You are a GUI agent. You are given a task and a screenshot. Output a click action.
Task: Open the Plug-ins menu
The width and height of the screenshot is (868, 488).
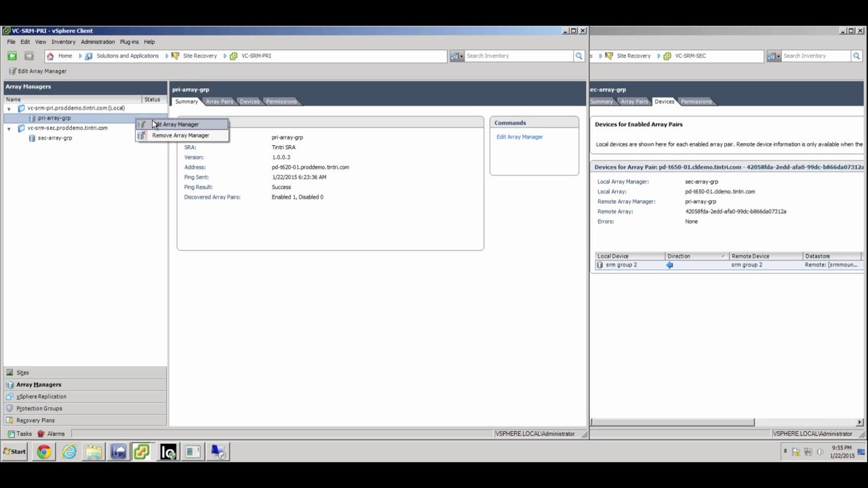click(129, 42)
